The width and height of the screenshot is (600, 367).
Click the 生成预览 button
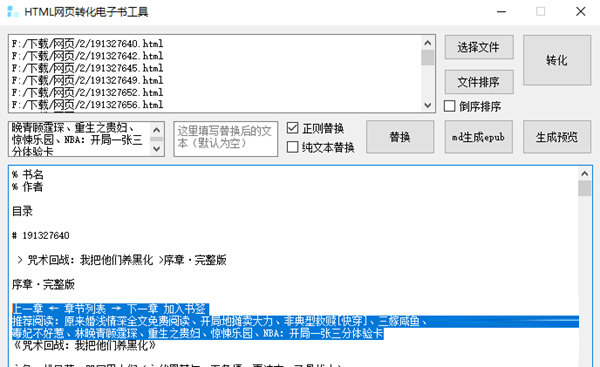pyautogui.click(x=557, y=137)
